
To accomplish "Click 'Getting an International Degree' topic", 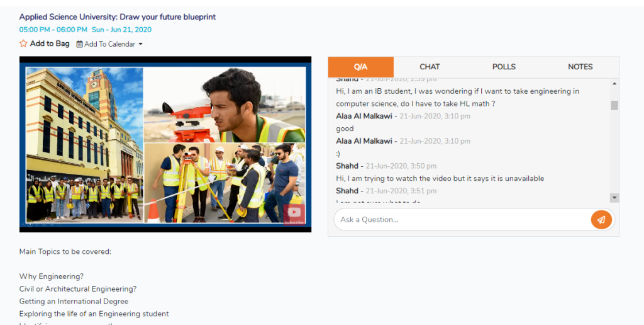I will tap(74, 302).
